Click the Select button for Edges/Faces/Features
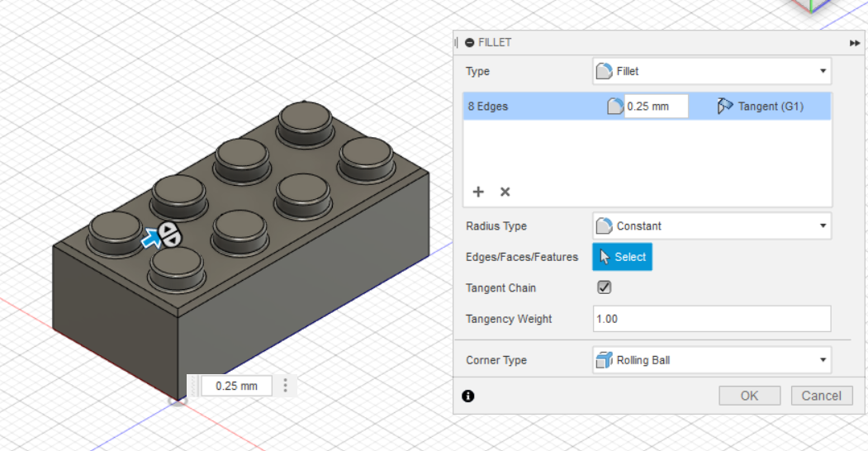 622,257
